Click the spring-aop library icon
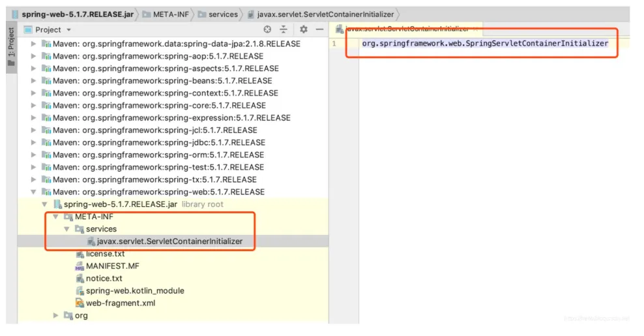Viewport: 644px width, 336px height. click(x=46, y=56)
